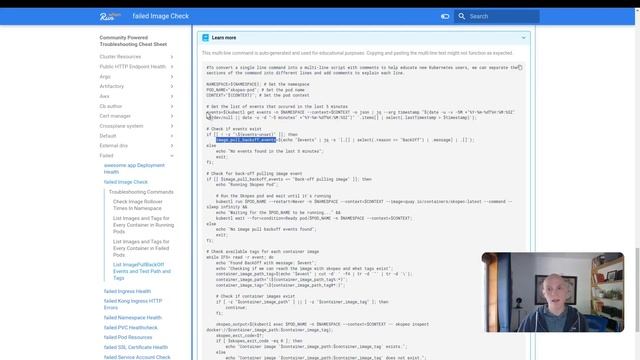Expand the Artifactory section chevron
This screenshot has height=360, width=640.
[x=172, y=87]
